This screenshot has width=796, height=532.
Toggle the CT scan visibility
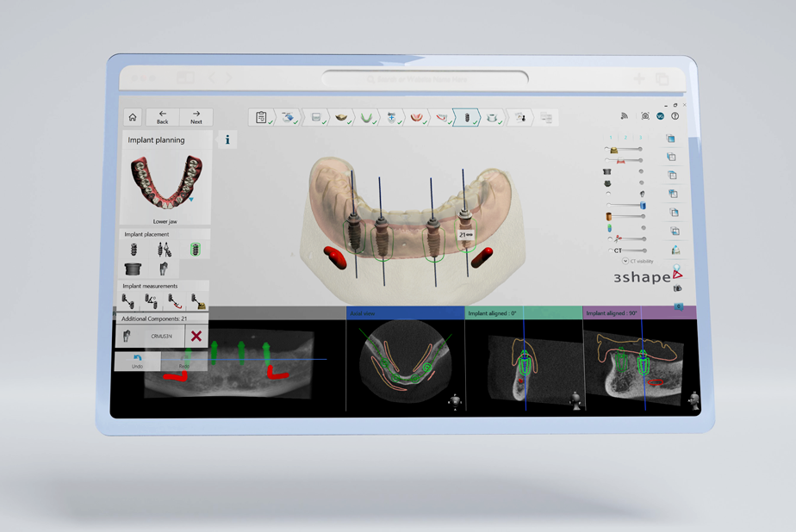(612, 250)
